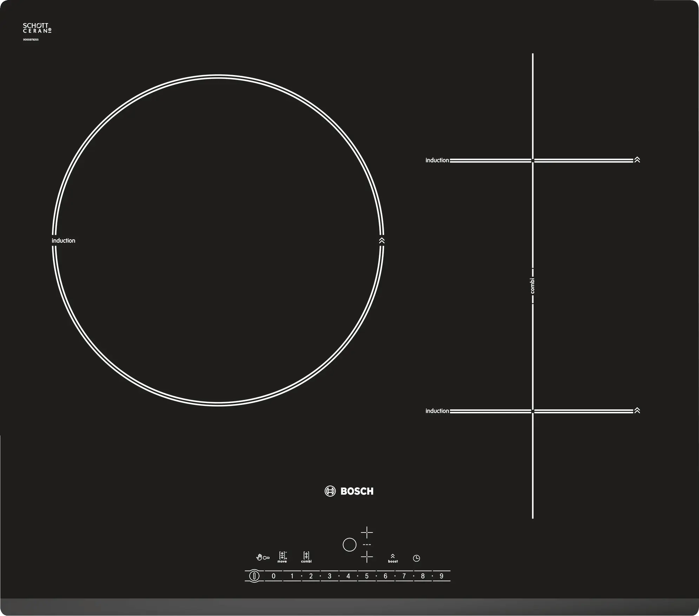This screenshot has height=616, width=699.
Task: Select the round left zone selector
Action: 349,545
